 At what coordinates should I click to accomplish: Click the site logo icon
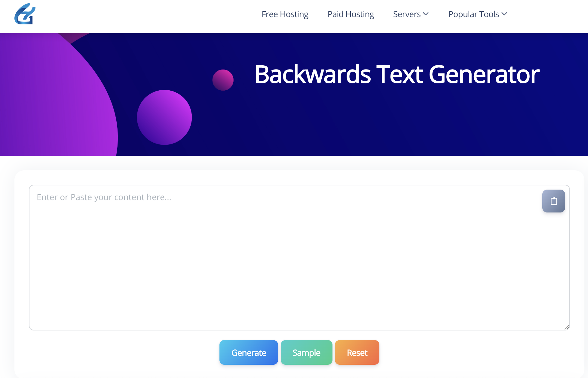25,14
